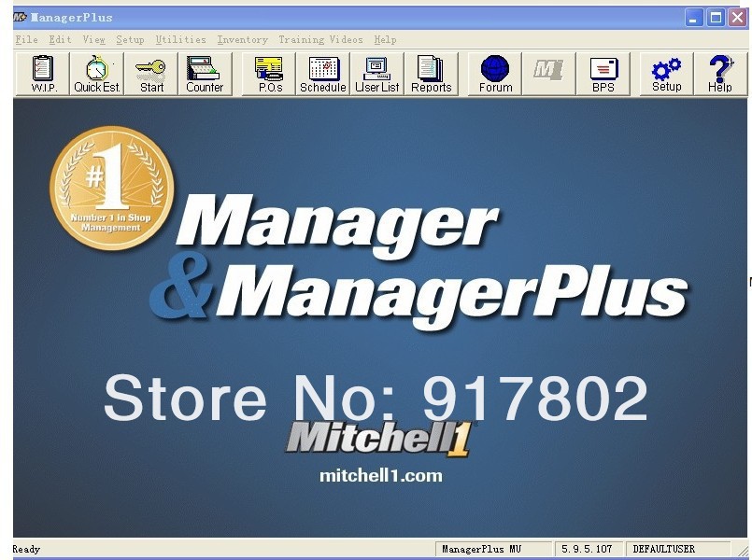
Task: Click the mitchell1.com link on splash
Action: pyautogui.click(x=381, y=476)
